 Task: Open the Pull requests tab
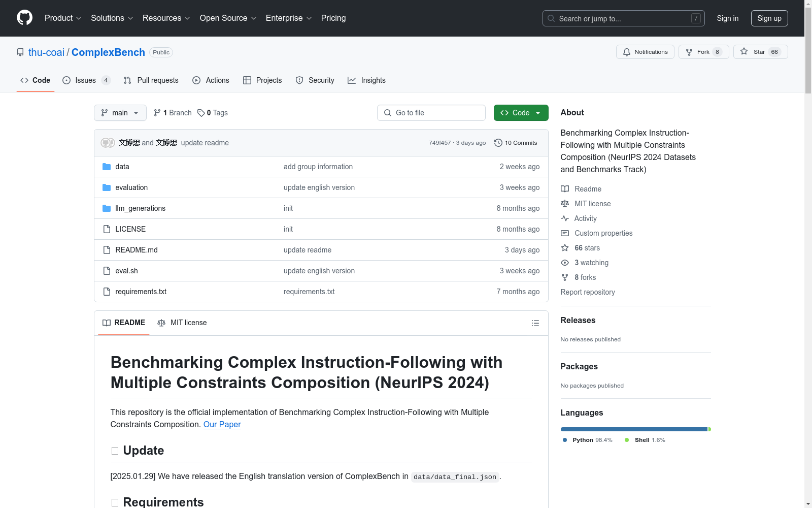tap(151, 80)
